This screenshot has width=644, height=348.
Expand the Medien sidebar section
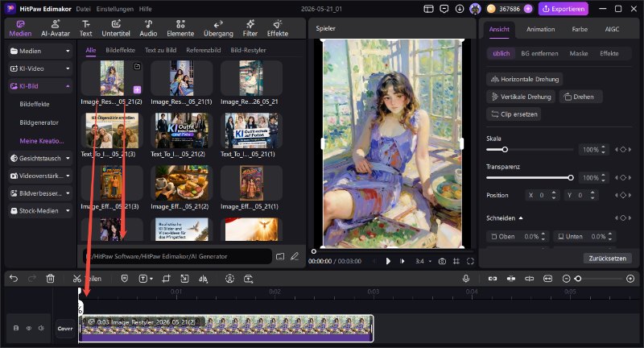40,51
